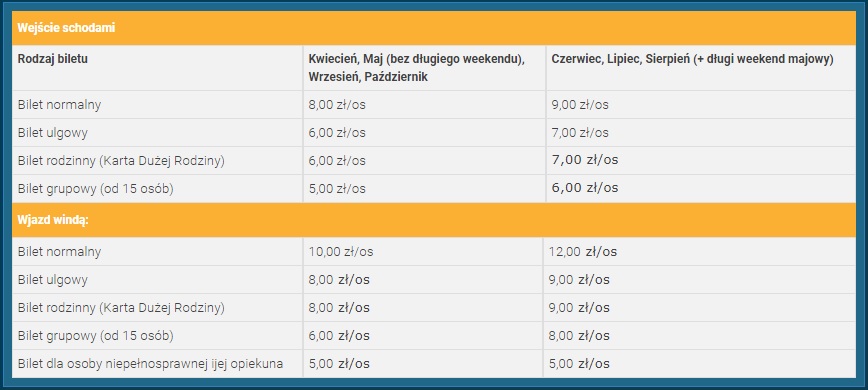Click the 'Wejście schodami' orange section header
Screen dimensions: 868x390
(433, 28)
